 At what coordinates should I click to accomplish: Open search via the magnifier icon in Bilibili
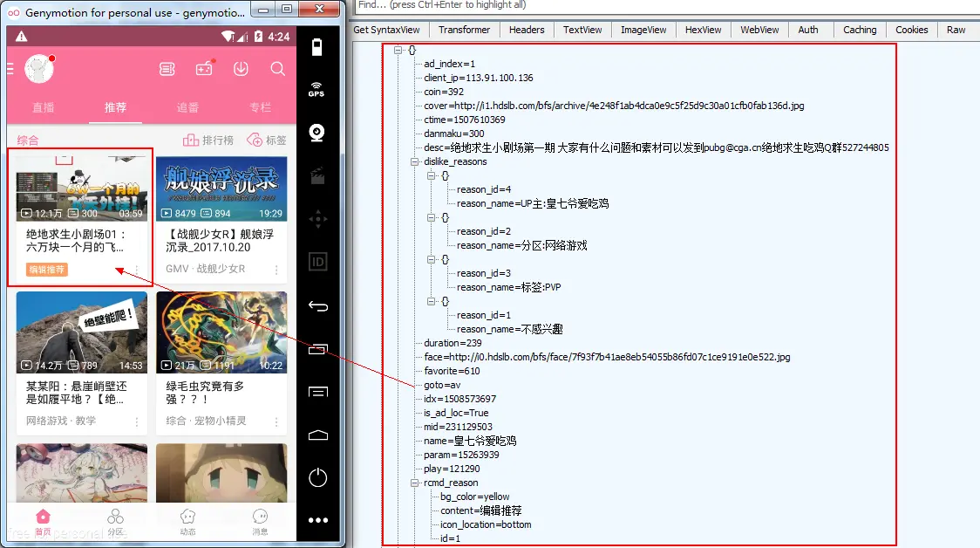pyautogui.click(x=279, y=69)
